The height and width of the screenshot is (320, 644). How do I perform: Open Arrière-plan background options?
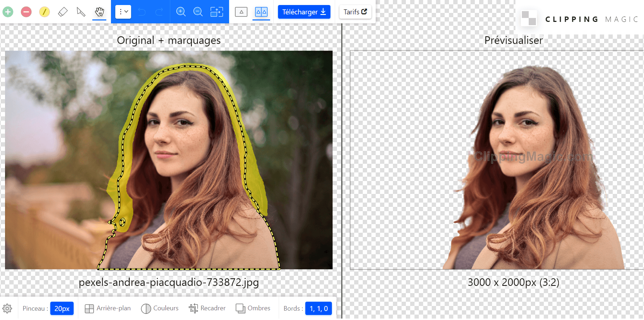pos(108,309)
